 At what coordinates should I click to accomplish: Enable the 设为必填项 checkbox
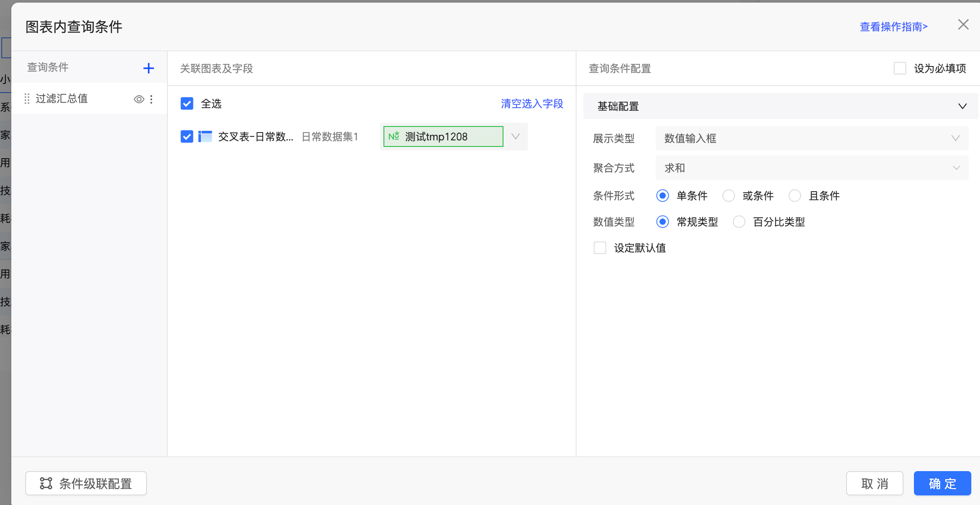click(x=900, y=68)
